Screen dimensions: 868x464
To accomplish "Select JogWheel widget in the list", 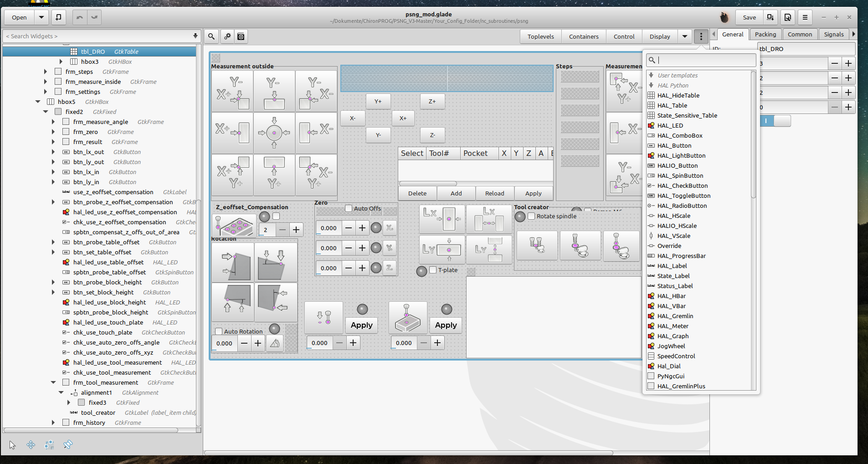I will tap(671, 346).
